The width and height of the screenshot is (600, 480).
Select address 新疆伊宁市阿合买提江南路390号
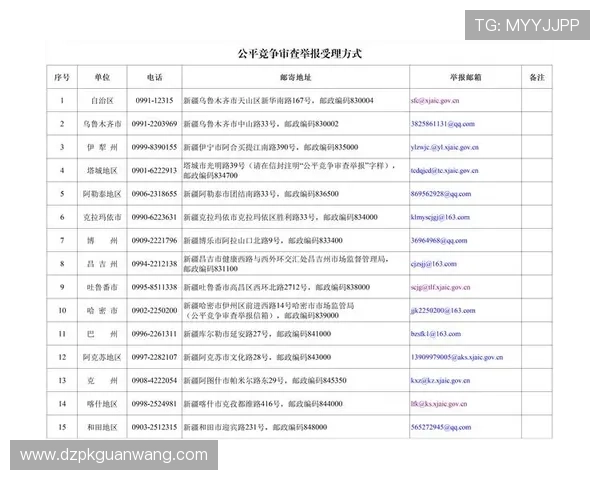point(240,147)
